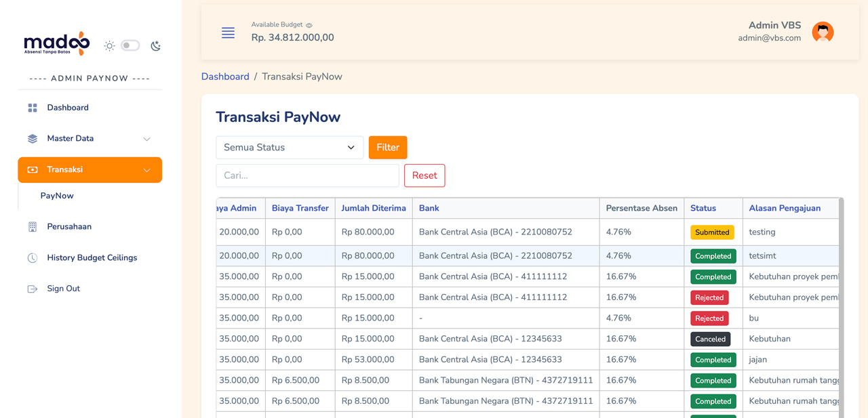The width and height of the screenshot is (868, 418).
Task: Select the moon dark theme icon
Action: click(x=156, y=45)
